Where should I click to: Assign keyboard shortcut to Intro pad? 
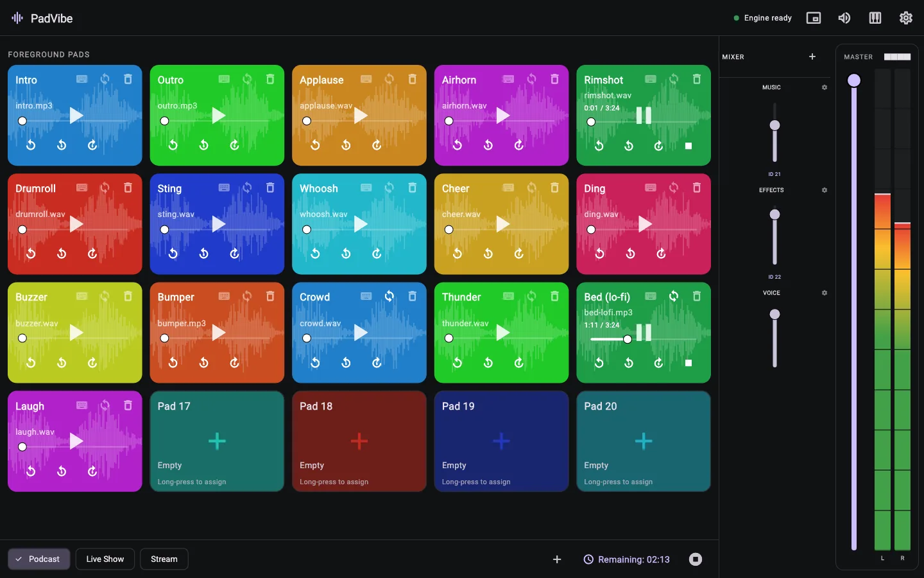tap(81, 79)
